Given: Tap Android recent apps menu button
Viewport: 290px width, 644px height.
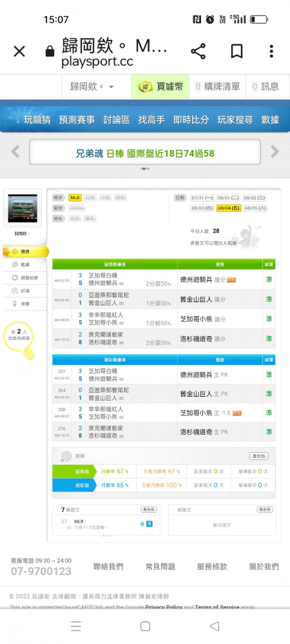Looking at the screenshot, I should pos(76,626).
